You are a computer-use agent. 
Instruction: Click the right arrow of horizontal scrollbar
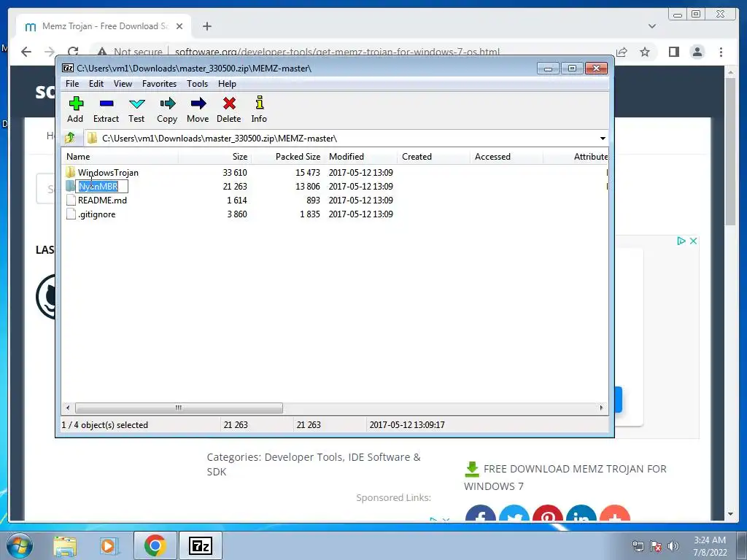[601, 408]
